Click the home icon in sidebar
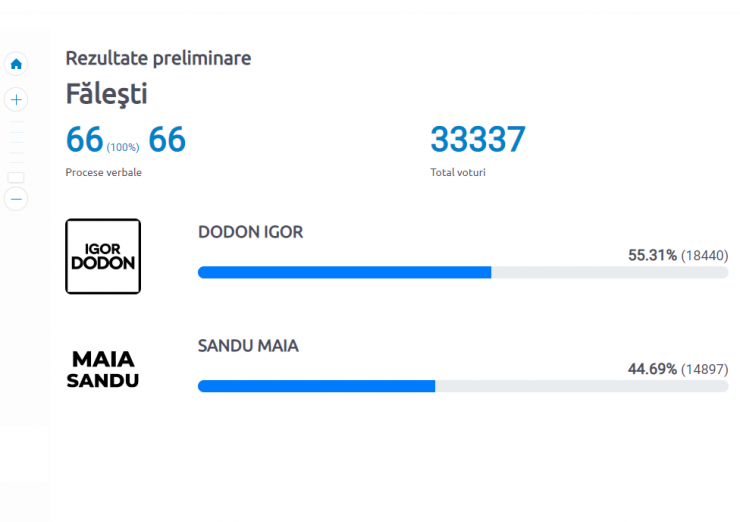The height and width of the screenshot is (522, 740). click(x=16, y=64)
